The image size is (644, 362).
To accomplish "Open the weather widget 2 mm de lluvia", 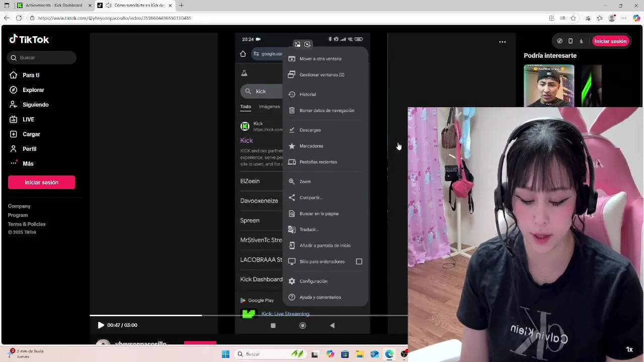I will pyautogui.click(x=24, y=354).
